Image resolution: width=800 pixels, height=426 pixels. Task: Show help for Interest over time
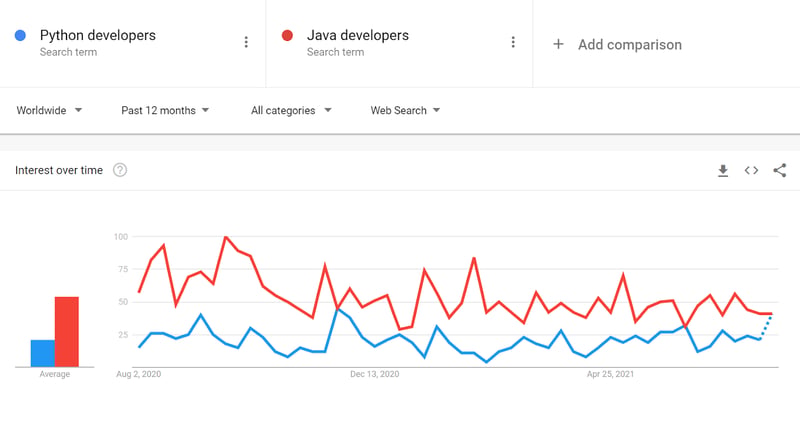tap(120, 170)
